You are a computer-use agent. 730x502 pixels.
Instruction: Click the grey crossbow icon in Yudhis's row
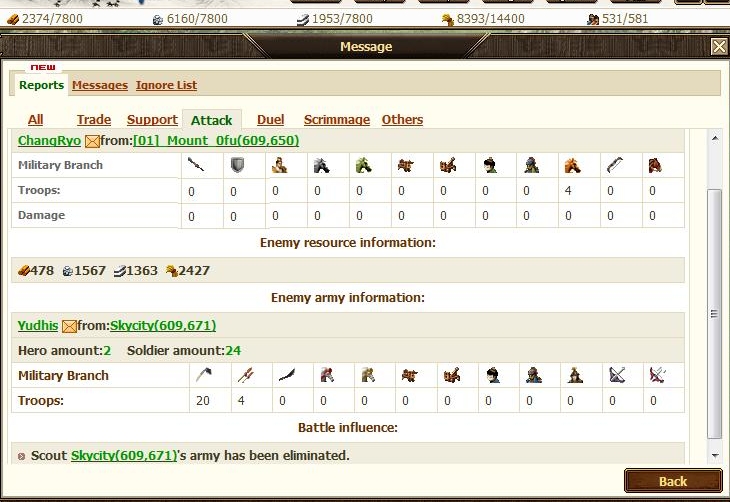click(617, 375)
